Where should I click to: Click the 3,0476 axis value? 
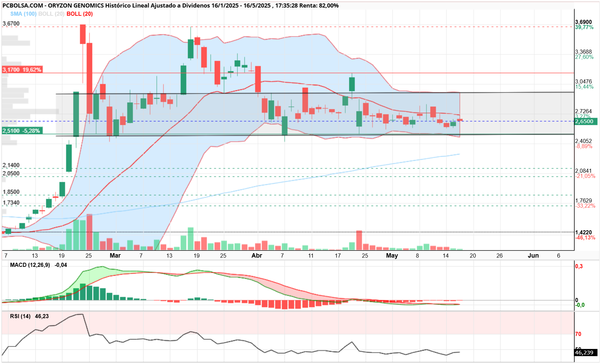point(583,81)
